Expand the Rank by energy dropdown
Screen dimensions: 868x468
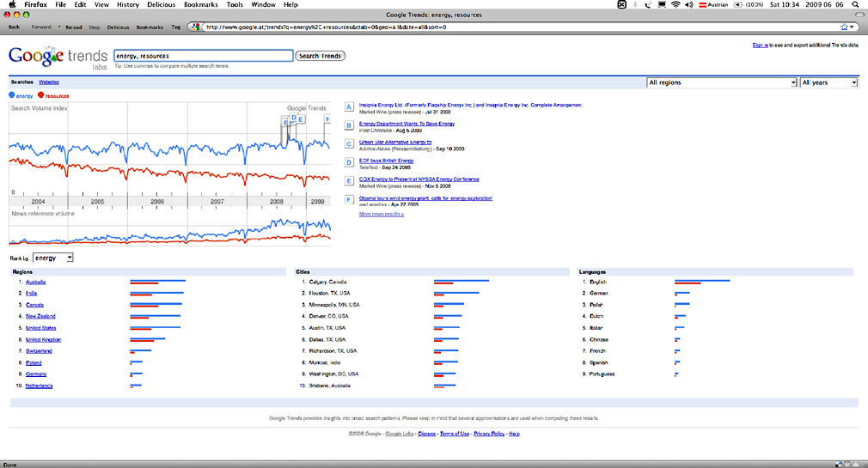coord(53,258)
